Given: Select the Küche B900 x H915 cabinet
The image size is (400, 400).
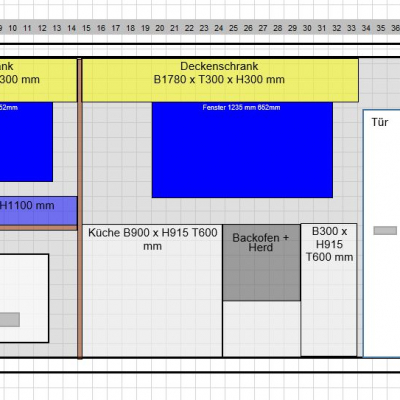Looking at the screenshot, I should 152,291.
